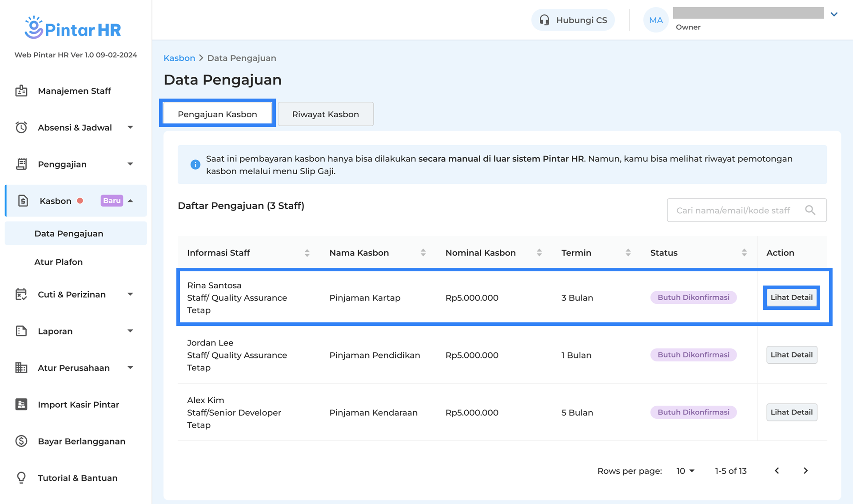Open the account dropdown chevron
This screenshot has height=504, width=853.
(834, 14)
